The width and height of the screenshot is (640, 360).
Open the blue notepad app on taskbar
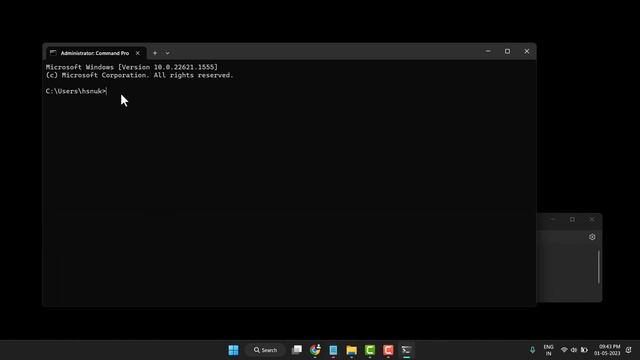[x=333, y=350]
